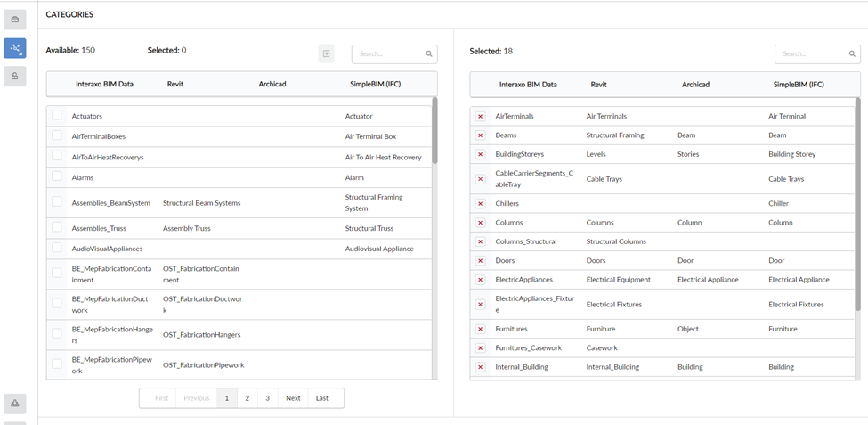Click the magnifier in the right search box
This screenshot has width=868, height=425.
tap(852, 54)
